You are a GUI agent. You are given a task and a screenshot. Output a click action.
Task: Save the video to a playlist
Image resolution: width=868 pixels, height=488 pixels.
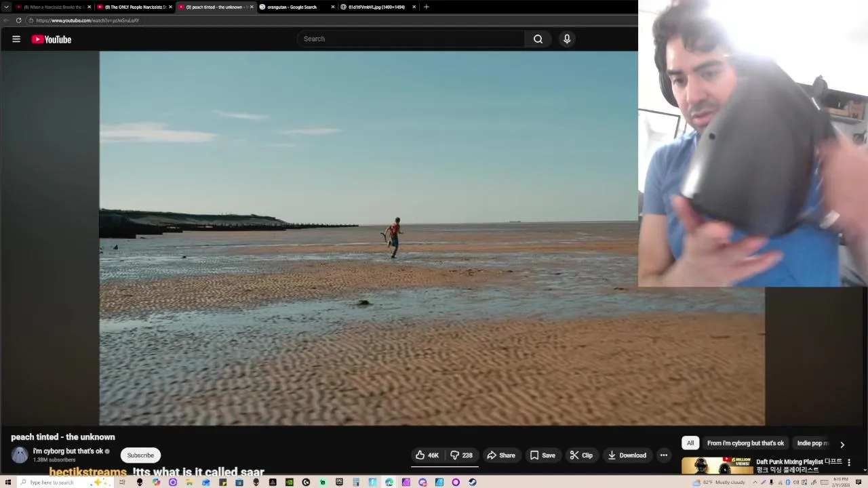(x=542, y=455)
